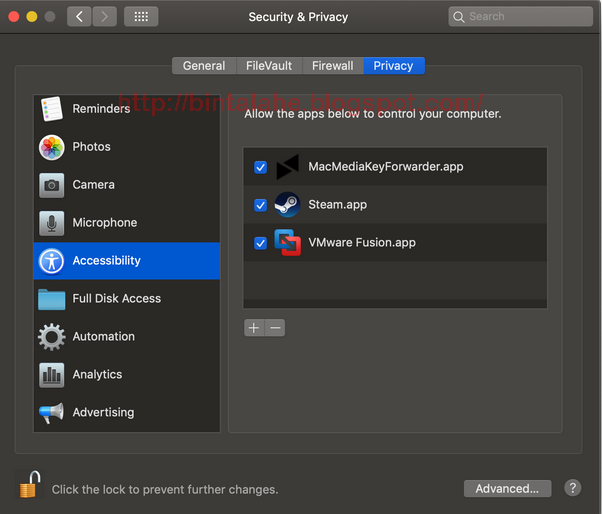Select the VMware Fusion.app name

pos(362,243)
